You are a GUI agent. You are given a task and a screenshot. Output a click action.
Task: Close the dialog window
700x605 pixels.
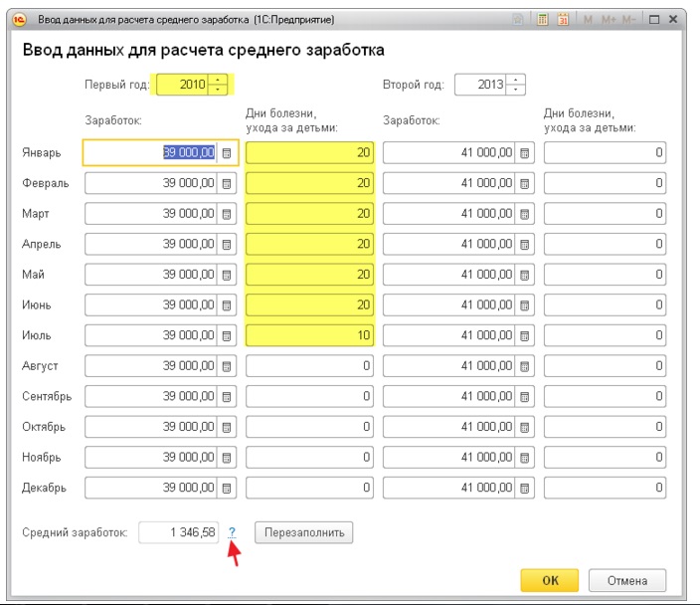click(x=673, y=19)
